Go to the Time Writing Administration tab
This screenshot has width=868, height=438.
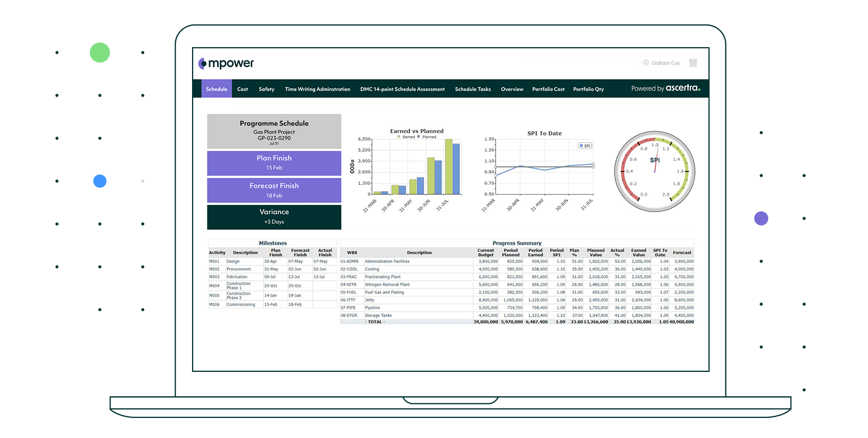click(x=317, y=89)
